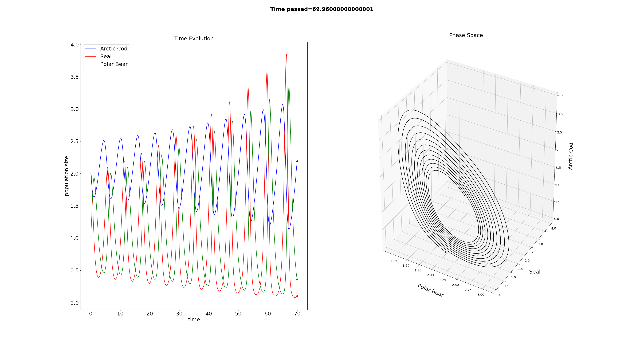Click the Arctic Cod legend label
Image resolution: width=644 pixels, height=348 pixels.
coord(114,49)
